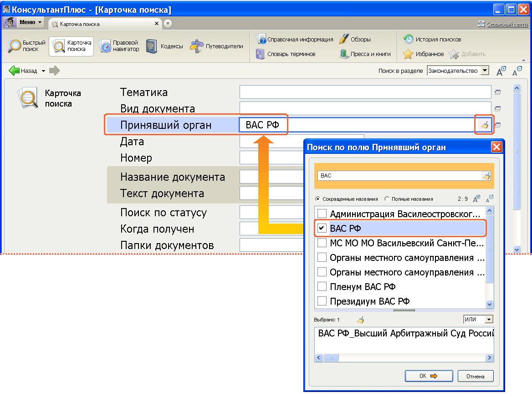Open dictionary icon beside Тематика field

(x=498, y=92)
